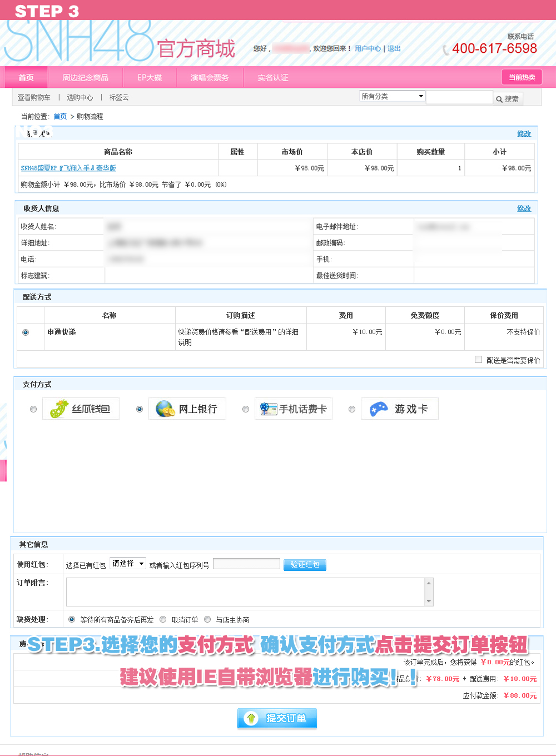Click the 应付款金额 ￥88.00元 total
Screen dimensions: 556x756
click(500, 695)
